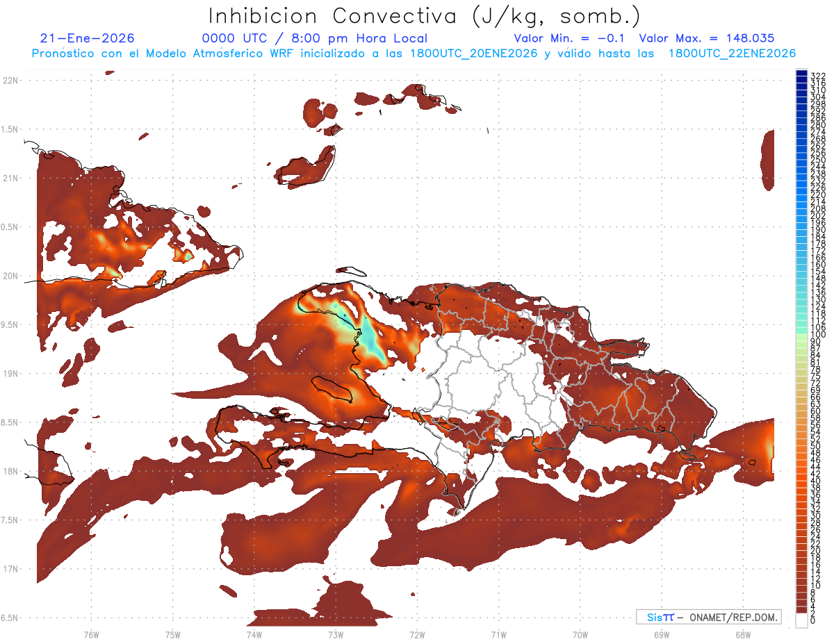Click the '69W' longitude label
Image resolution: width=834 pixels, height=644 pixels.
[x=662, y=635]
